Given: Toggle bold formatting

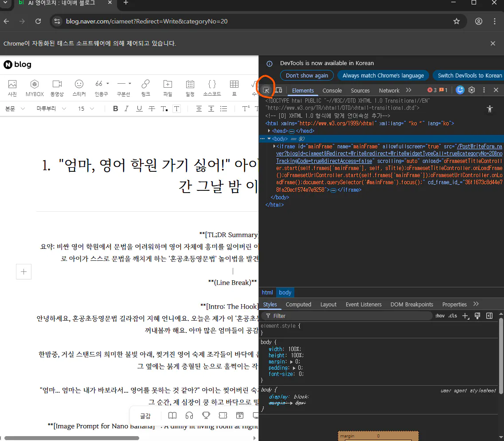Looking at the screenshot, I should (115, 109).
